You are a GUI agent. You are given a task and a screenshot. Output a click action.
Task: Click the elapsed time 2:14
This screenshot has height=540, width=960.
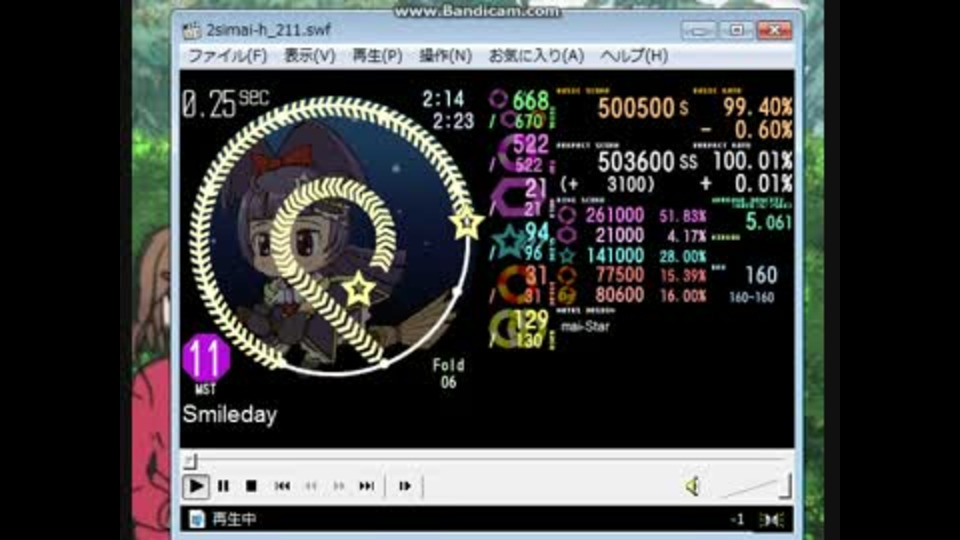click(x=443, y=99)
